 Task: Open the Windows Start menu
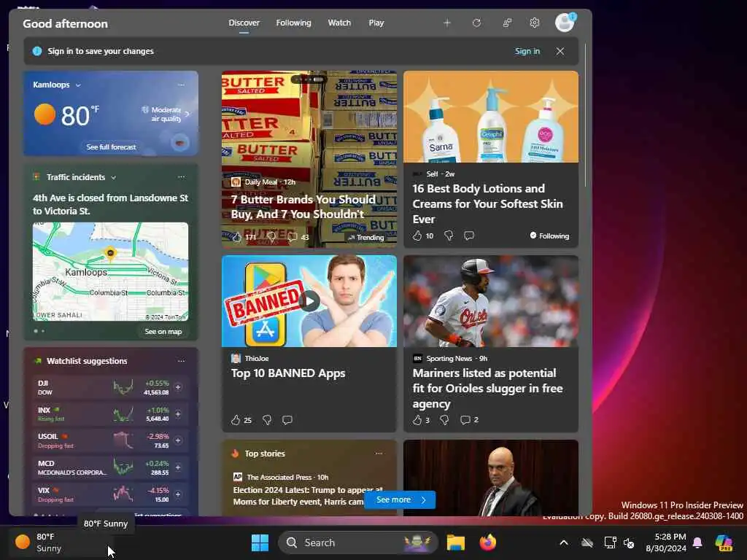[x=260, y=542]
